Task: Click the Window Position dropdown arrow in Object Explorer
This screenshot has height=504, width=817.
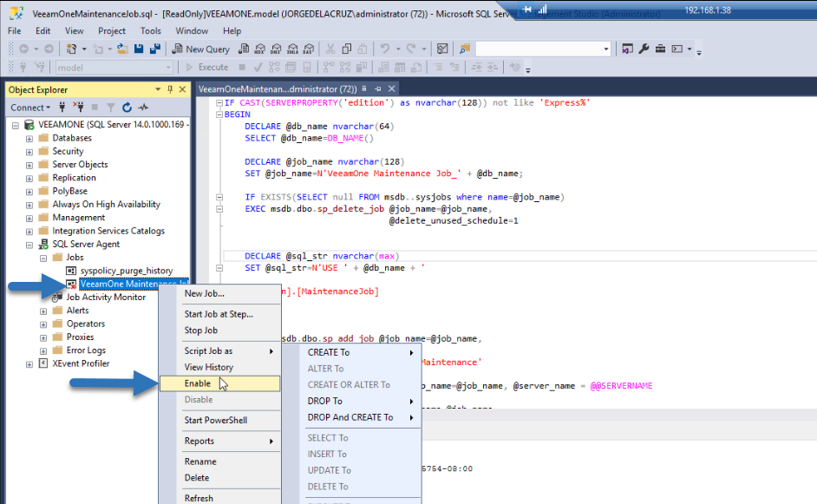Action: 158,89
